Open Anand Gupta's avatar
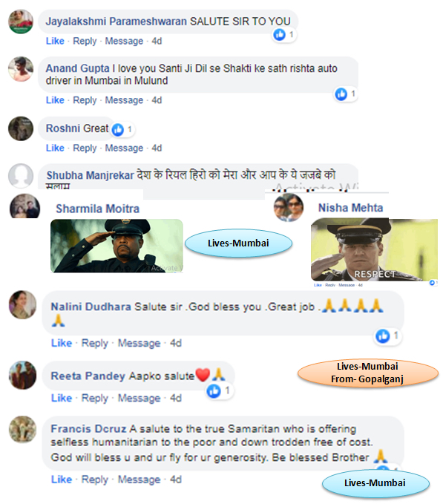The image size is (443, 504). (21, 69)
